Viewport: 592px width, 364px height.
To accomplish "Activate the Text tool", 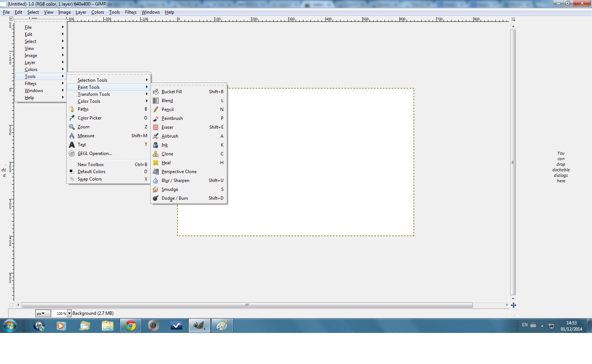I will coord(108,145).
